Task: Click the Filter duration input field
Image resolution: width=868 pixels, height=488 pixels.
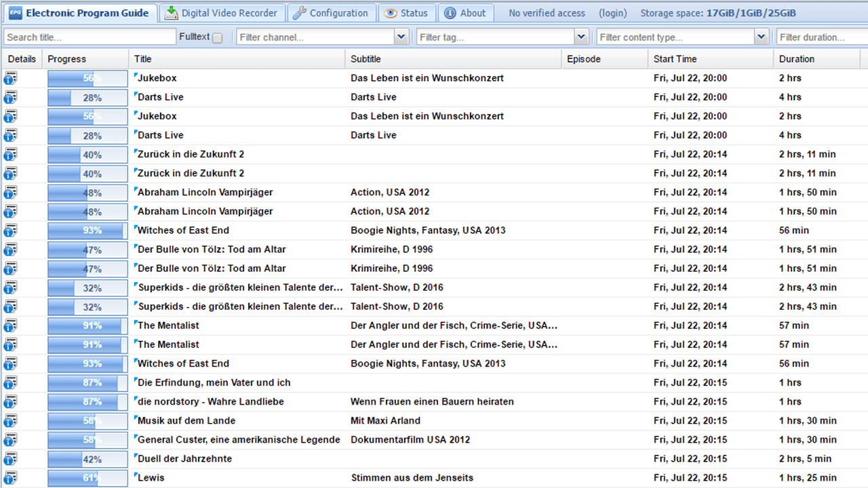Action: [821, 37]
